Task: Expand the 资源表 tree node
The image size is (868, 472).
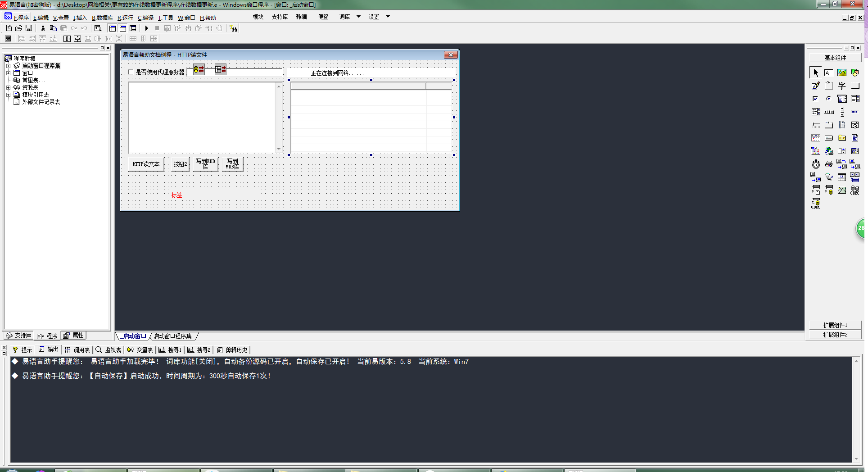Action: (8, 87)
